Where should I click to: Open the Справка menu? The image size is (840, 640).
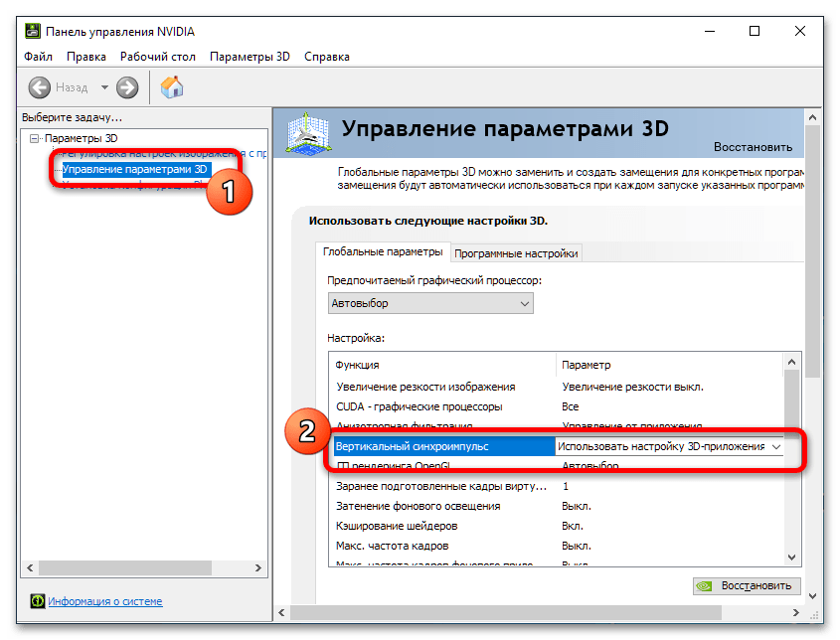click(x=327, y=57)
